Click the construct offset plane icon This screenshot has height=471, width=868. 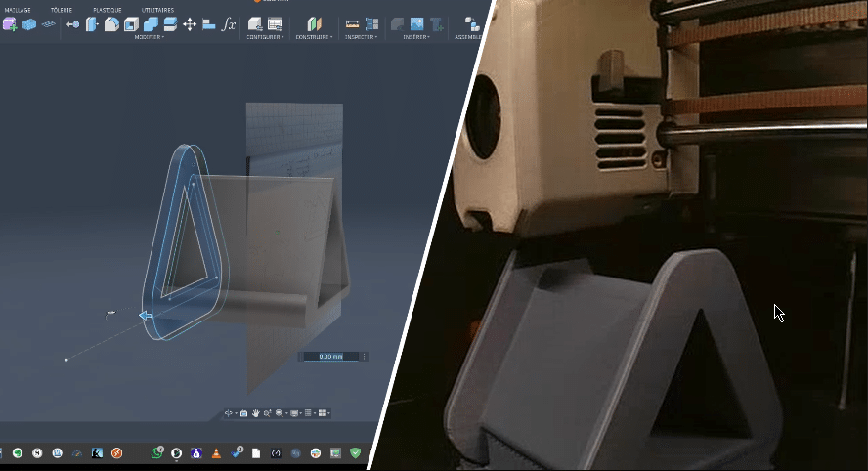314,24
